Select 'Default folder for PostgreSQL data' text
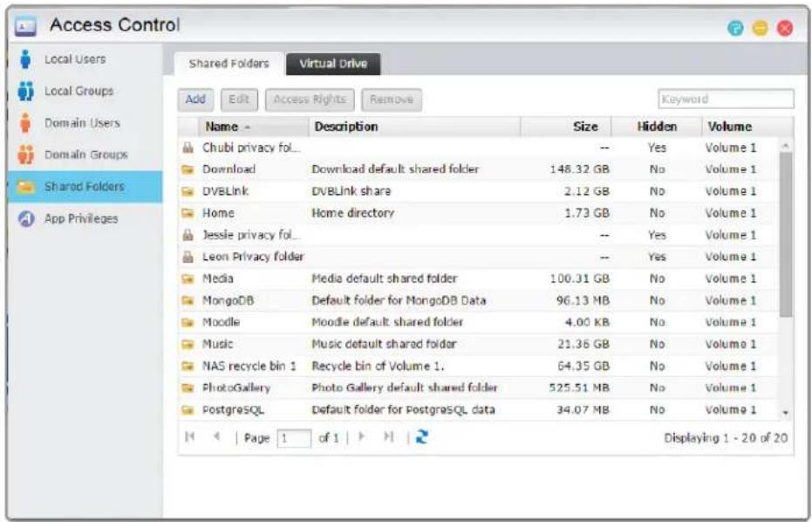The height and width of the screenshot is (522, 812). [x=403, y=410]
